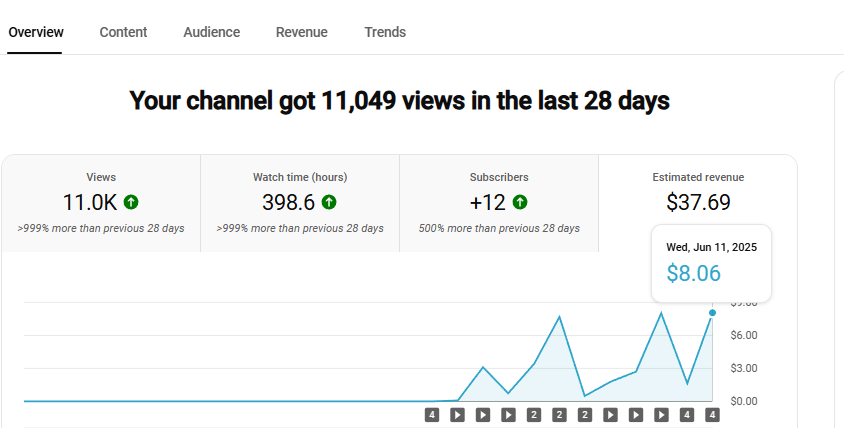Switch to the Content tab
The image size is (844, 428).
click(x=123, y=32)
